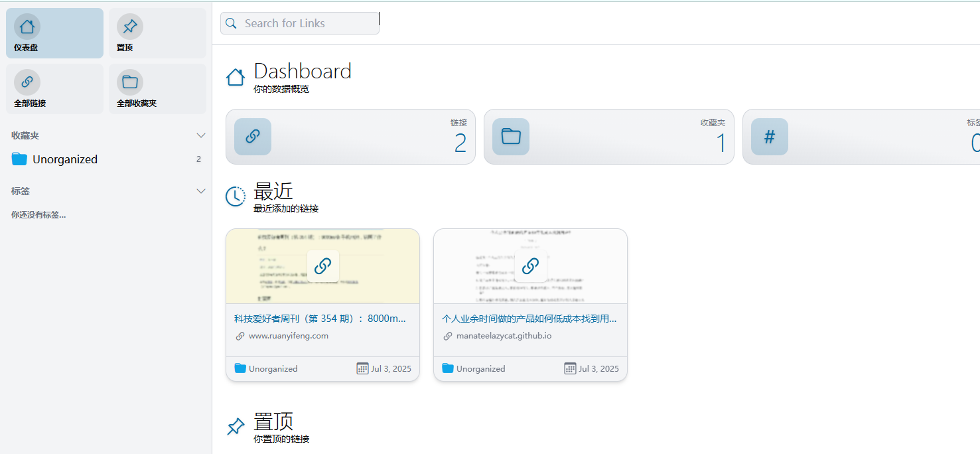Click small chain icon beside manateelazycat.github.io

pyautogui.click(x=448, y=336)
